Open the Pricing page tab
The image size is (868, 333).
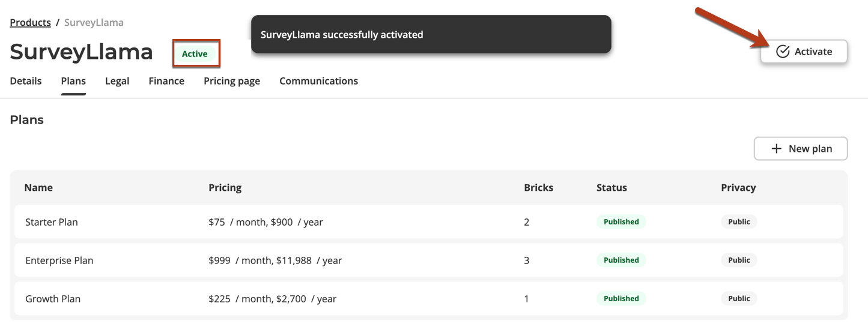tap(232, 81)
